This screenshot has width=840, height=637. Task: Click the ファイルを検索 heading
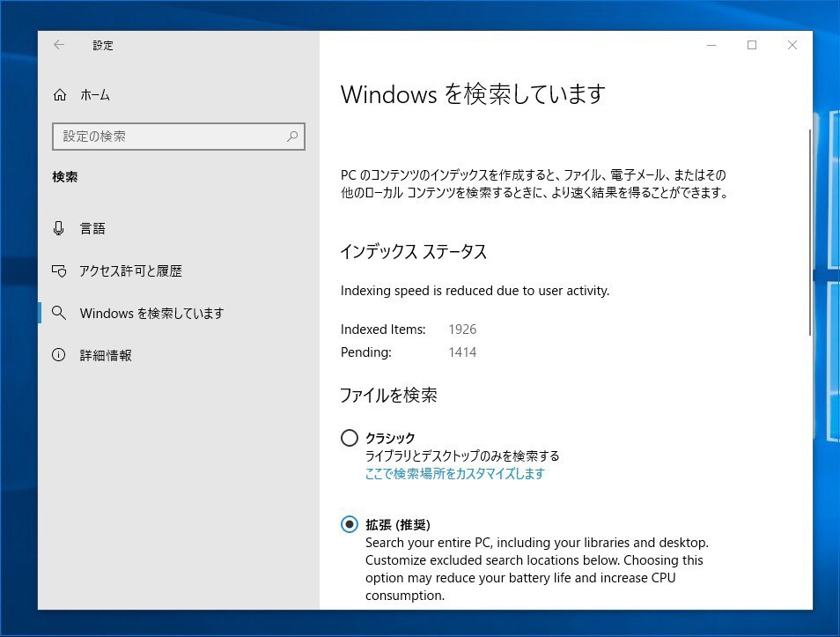[388, 396]
